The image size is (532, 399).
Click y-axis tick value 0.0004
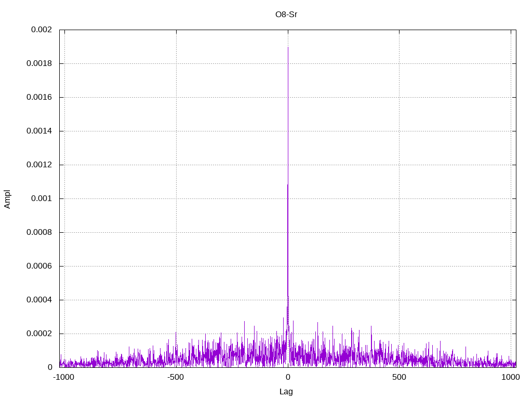39,300
